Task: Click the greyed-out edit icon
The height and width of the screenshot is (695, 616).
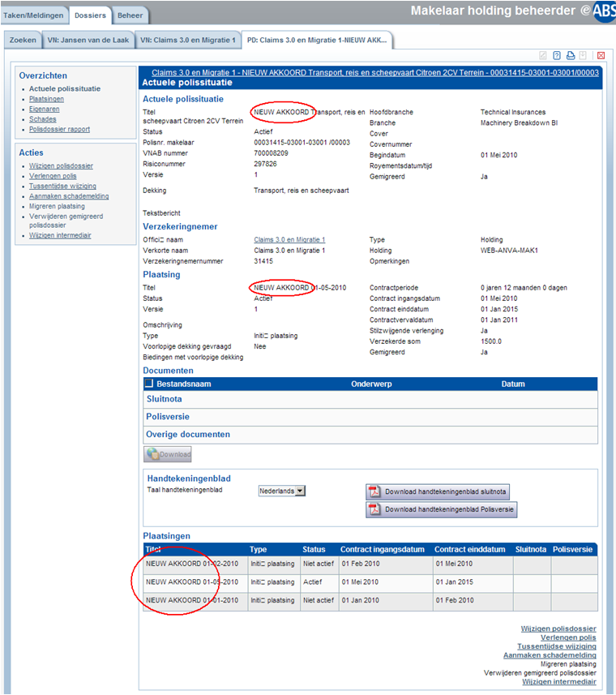Action: point(543,55)
